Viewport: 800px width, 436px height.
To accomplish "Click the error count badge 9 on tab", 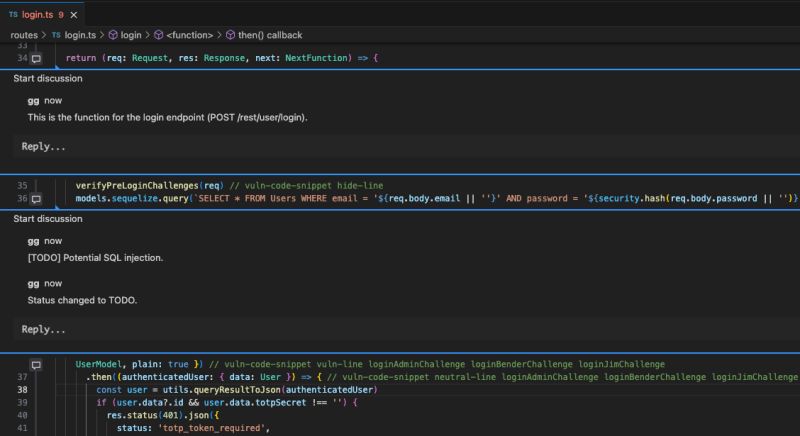I will pyautogui.click(x=61, y=15).
